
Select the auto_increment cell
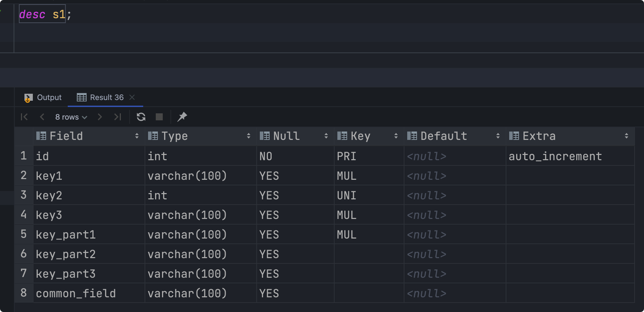pyautogui.click(x=555, y=156)
